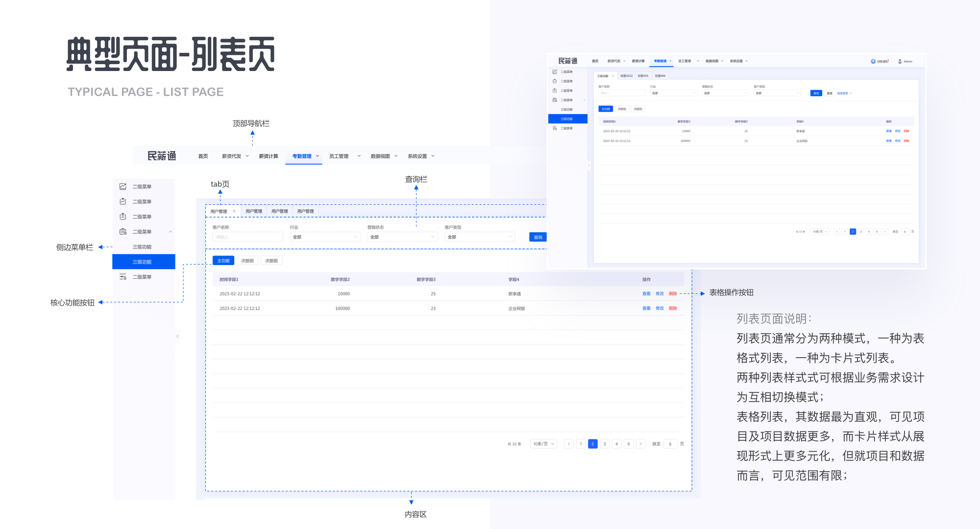The width and height of the screenshot is (980, 529).
Task: Open 首页 in the large navigation bar
Action: click(x=203, y=156)
